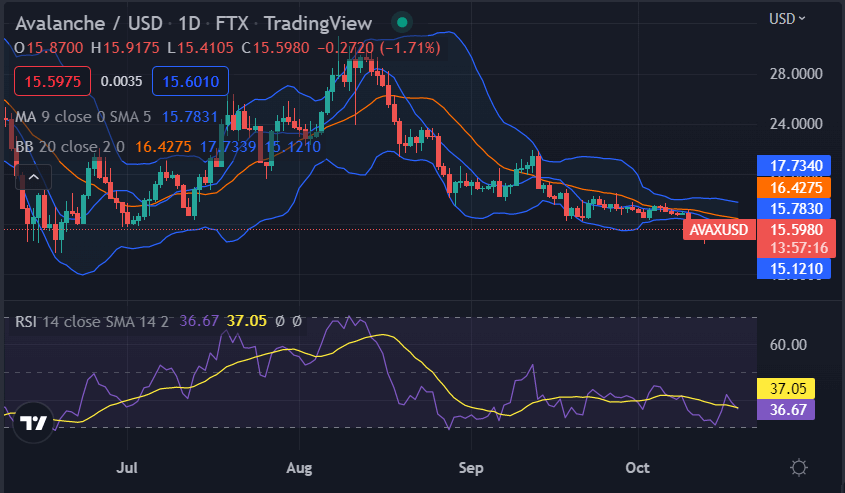Click the high price H15.9175 in header
The height and width of the screenshot is (493, 845).
pos(125,48)
